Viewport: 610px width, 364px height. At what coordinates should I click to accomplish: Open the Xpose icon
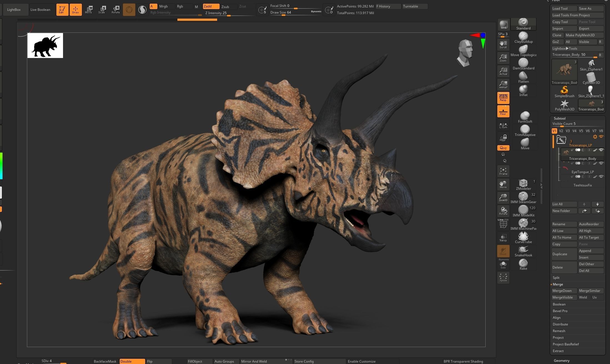[x=503, y=278]
